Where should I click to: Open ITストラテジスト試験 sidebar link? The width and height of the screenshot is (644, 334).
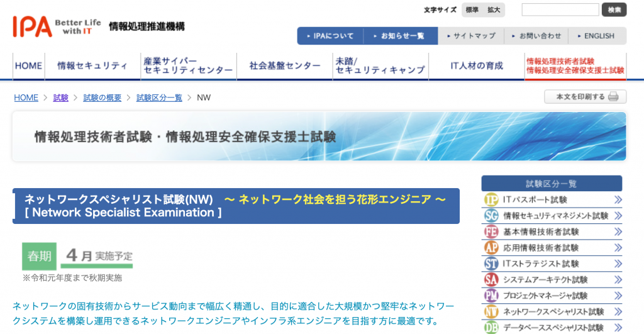[552, 264]
